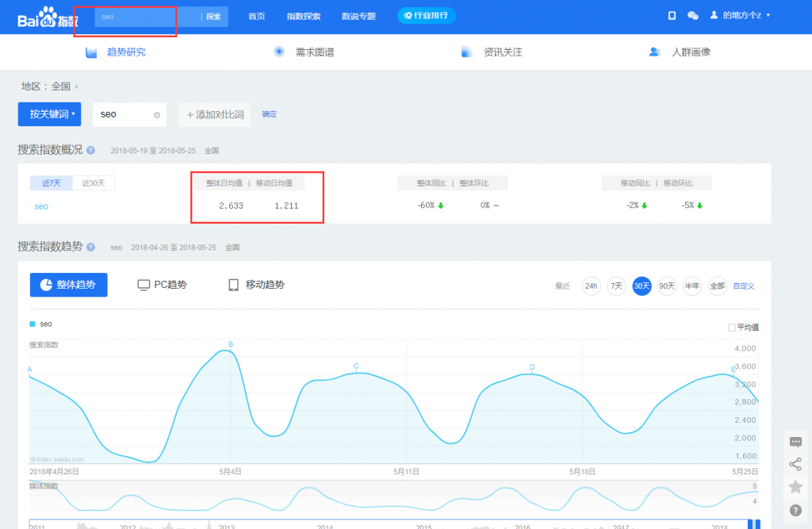Switch to the 需求图谱 tab
The width and height of the screenshot is (812, 529).
[x=304, y=52]
